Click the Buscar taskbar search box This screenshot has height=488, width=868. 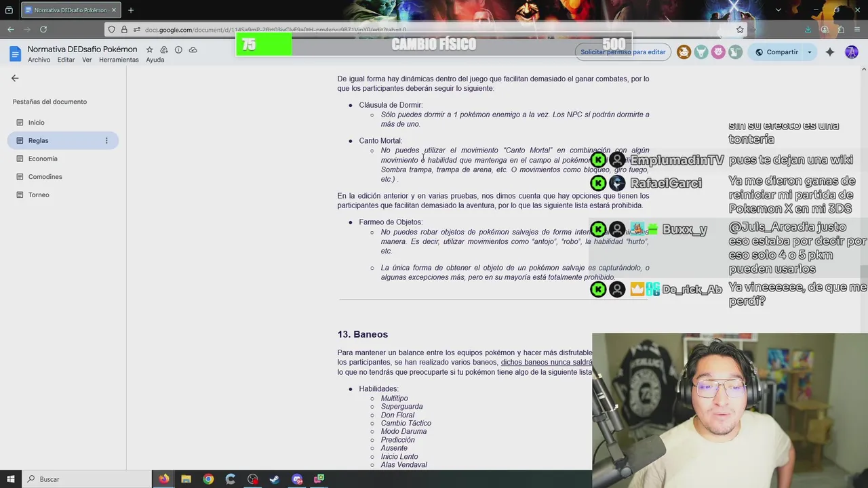coord(85,479)
